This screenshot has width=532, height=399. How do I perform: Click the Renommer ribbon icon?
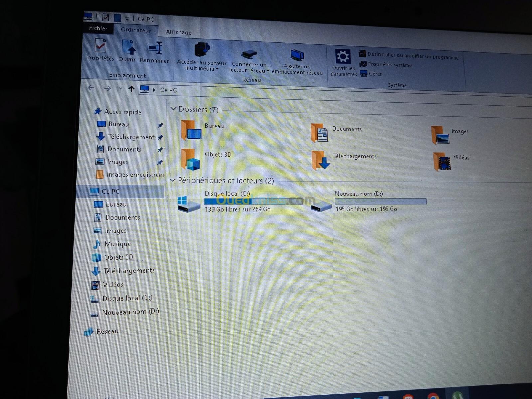(155, 49)
